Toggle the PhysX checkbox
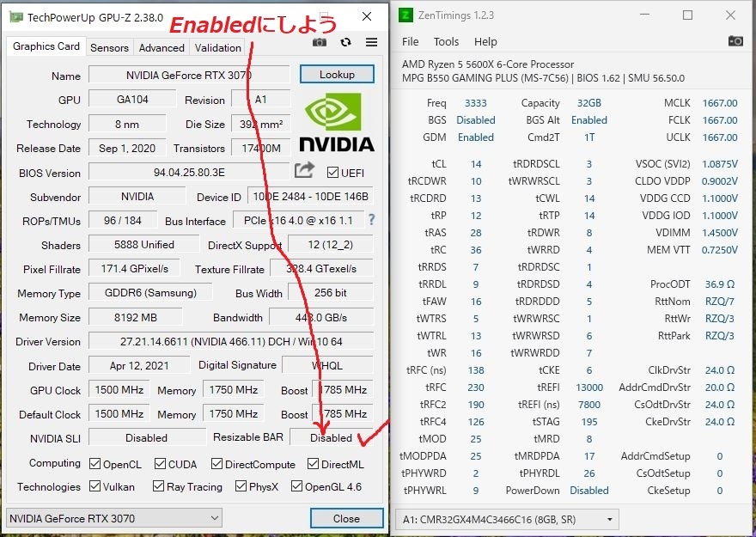Screen dimensions: 756x537 pos(241,486)
